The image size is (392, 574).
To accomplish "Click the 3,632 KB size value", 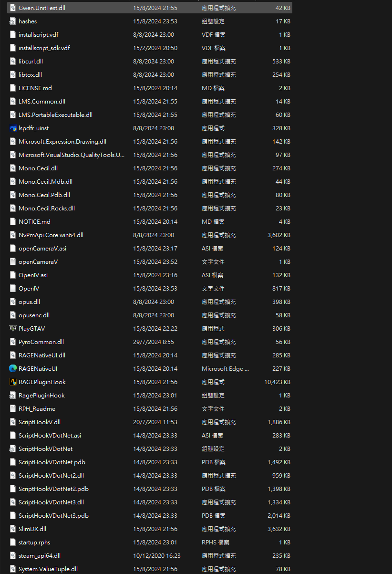I will pos(279,529).
